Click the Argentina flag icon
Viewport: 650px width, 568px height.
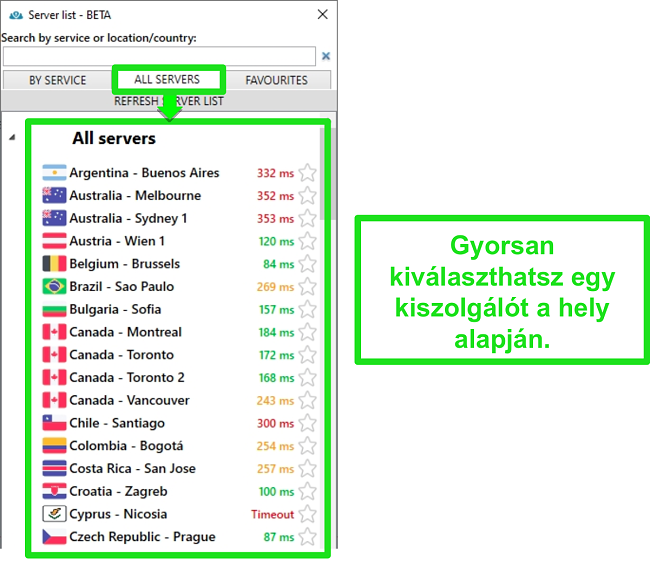54,172
